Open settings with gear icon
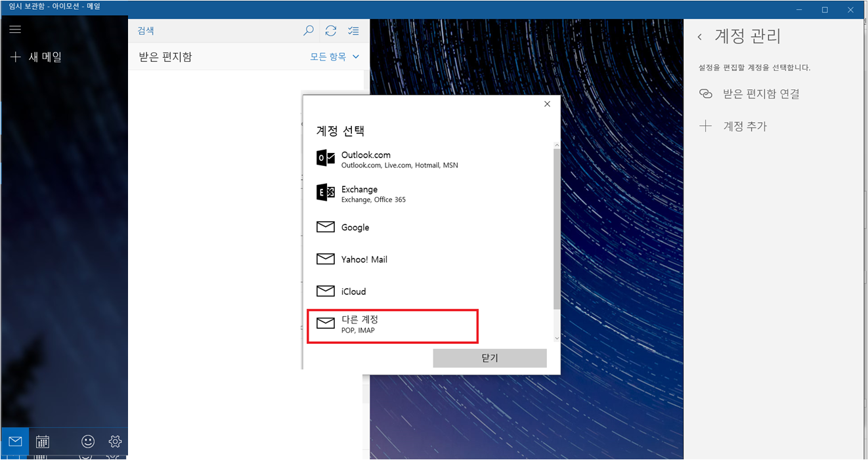This screenshot has width=868, height=460. [x=115, y=442]
